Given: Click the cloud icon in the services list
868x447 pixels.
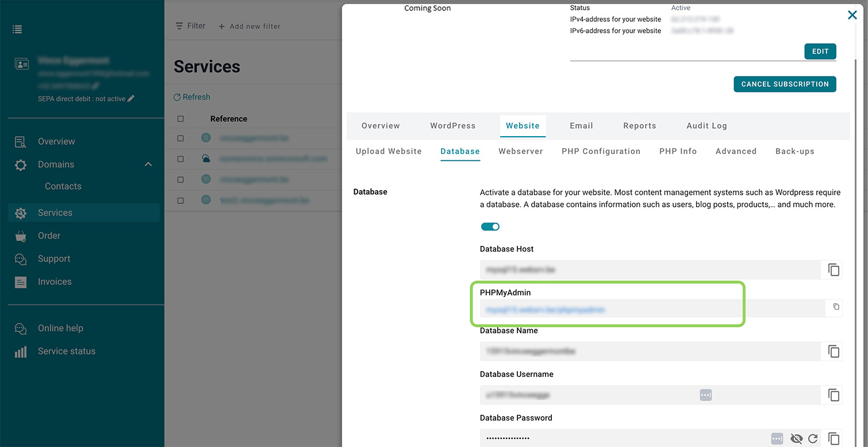Looking at the screenshot, I should pos(206,159).
